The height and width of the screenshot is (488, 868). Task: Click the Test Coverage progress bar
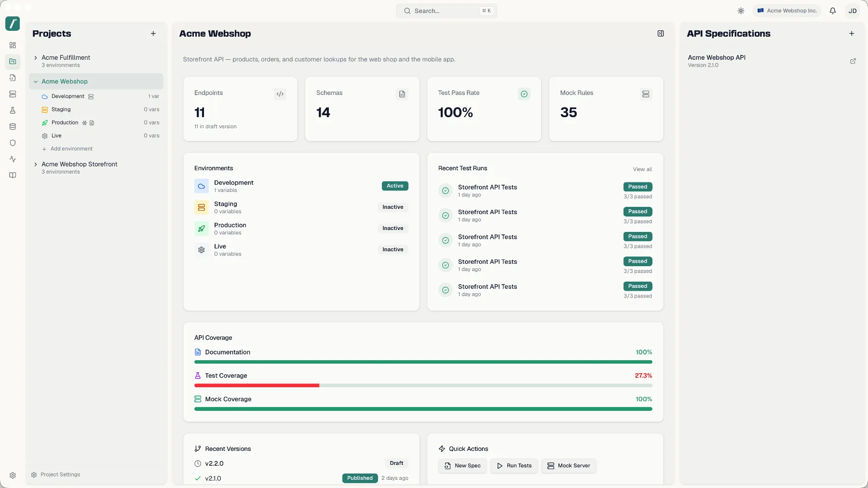click(423, 385)
